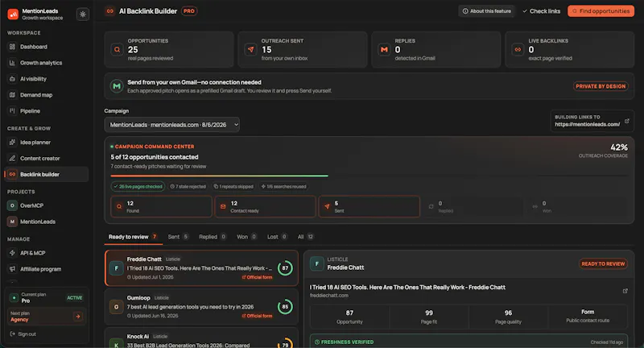Click the Idea planner icon

coord(12,142)
